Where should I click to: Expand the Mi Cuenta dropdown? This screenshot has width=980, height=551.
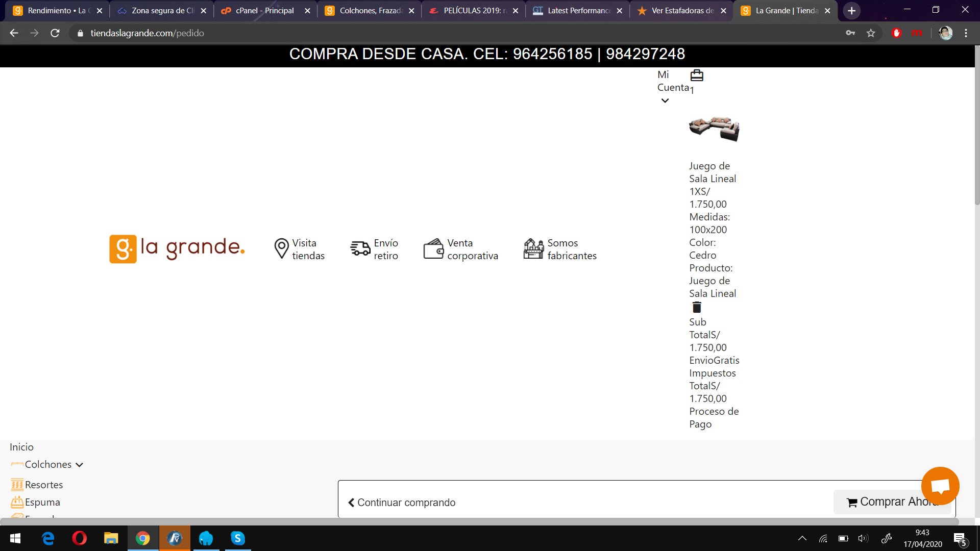coord(665,101)
